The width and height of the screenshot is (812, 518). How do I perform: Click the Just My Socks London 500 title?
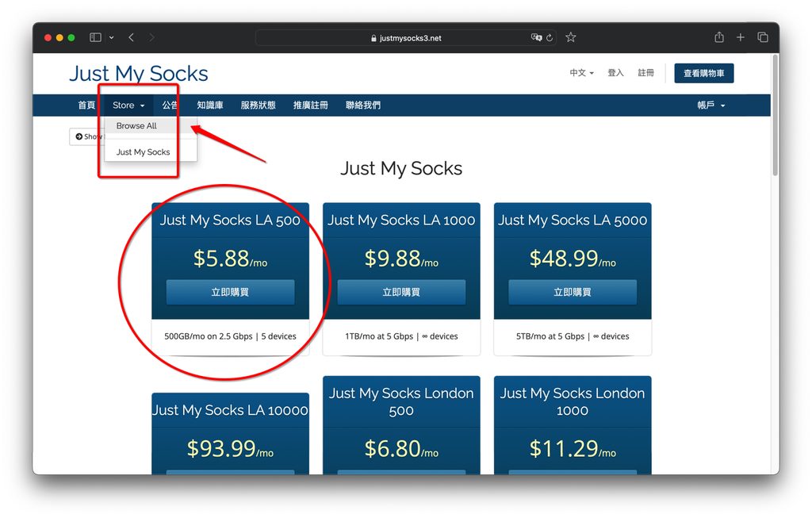[401, 402]
